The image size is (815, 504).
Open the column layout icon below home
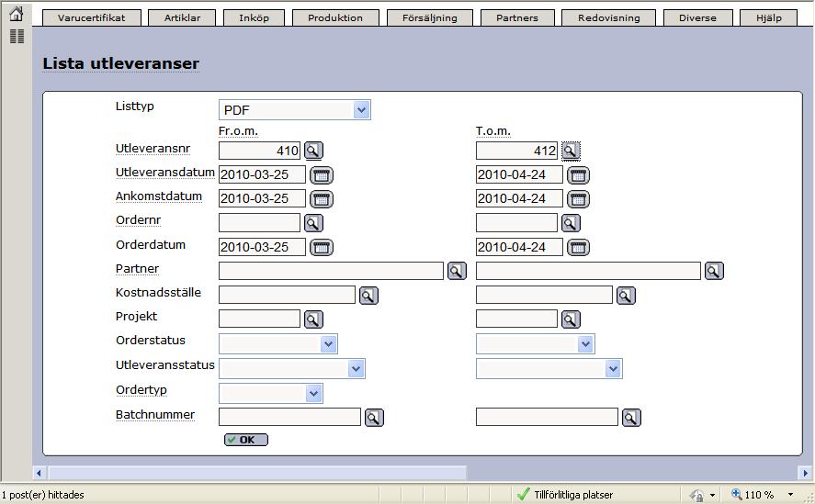[17, 37]
